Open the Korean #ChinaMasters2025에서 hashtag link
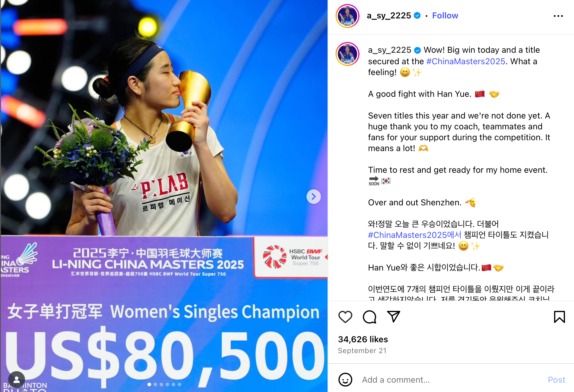Image resolution: width=574 pixels, height=392 pixels. click(x=414, y=235)
